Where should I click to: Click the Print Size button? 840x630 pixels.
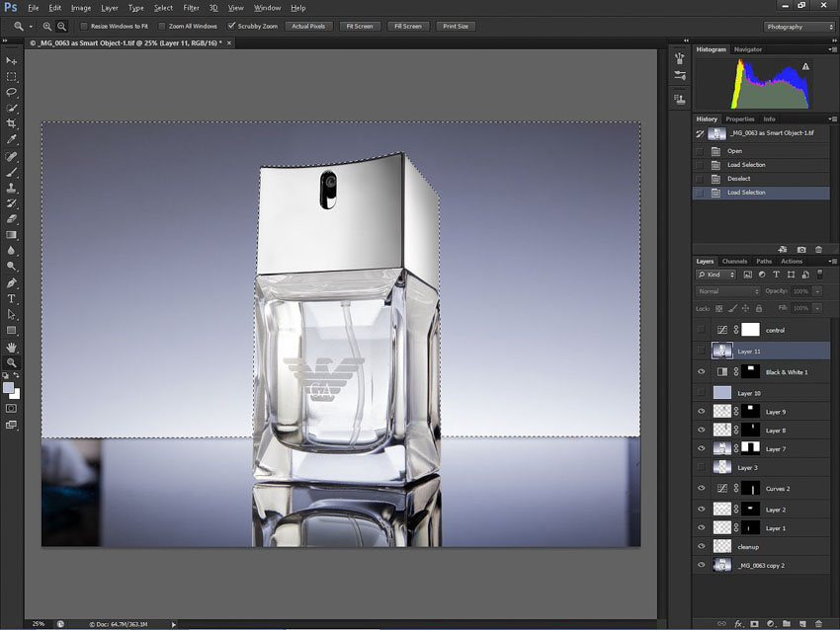click(x=456, y=27)
